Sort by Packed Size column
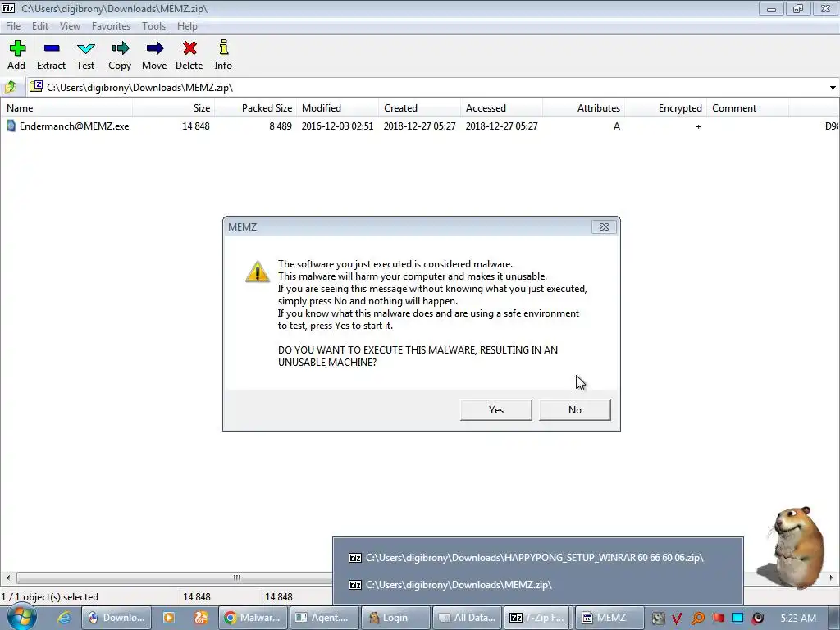The width and height of the screenshot is (840, 630). tap(256, 108)
